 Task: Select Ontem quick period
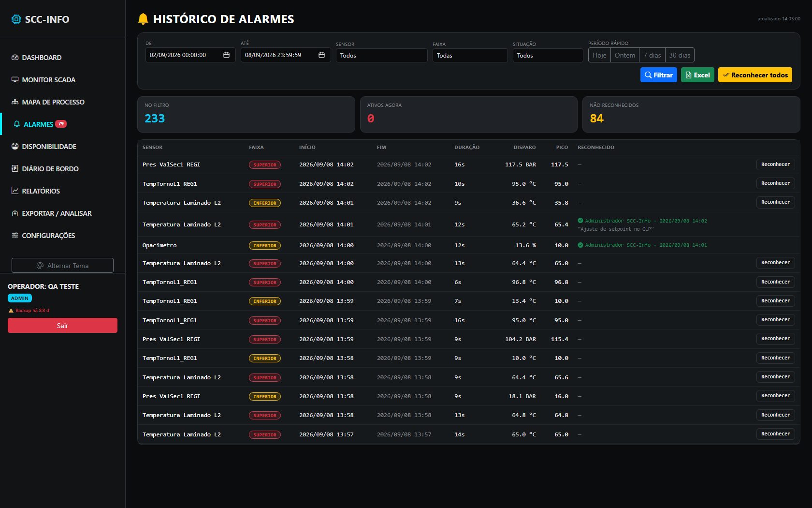(625, 55)
